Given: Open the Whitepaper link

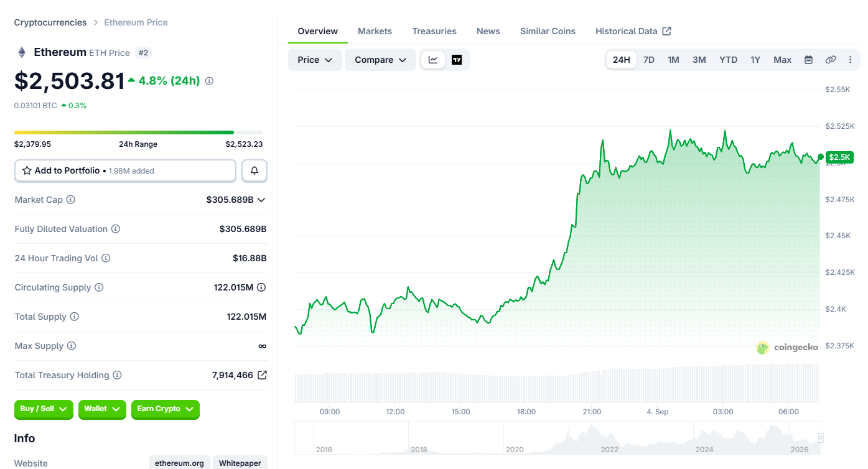Looking at the screenshot, I should 240,463.
